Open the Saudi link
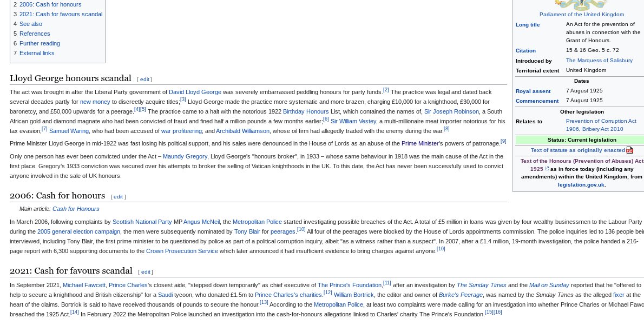 click(165, 295)
